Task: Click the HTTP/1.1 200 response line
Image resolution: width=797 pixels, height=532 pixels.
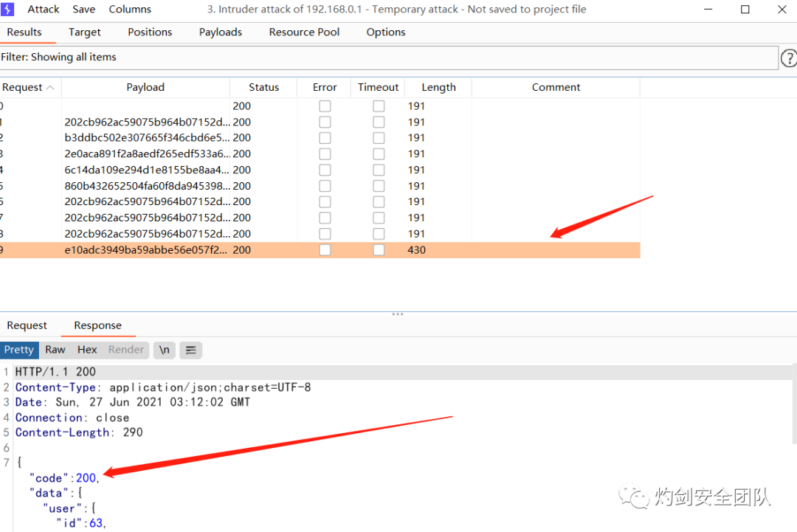Action: (55, 372)
